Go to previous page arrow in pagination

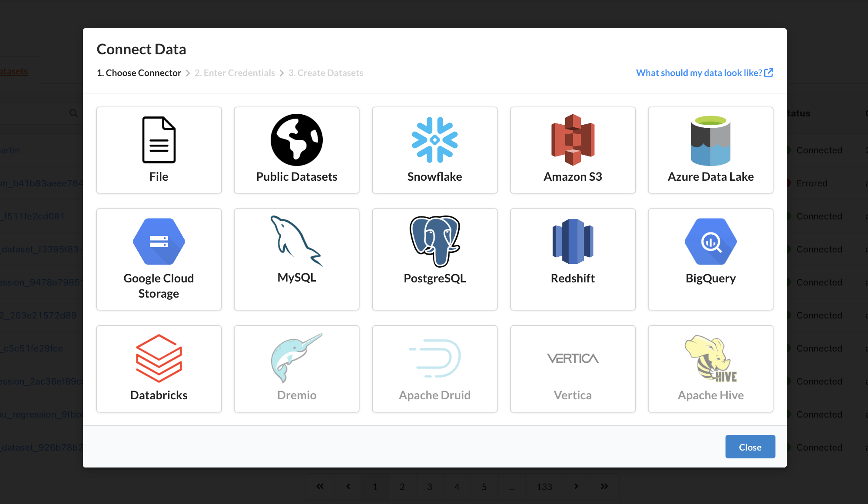coord(348,487)
